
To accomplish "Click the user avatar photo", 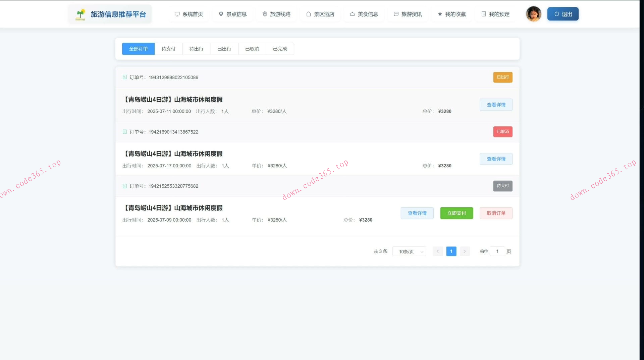I will 533,14.
